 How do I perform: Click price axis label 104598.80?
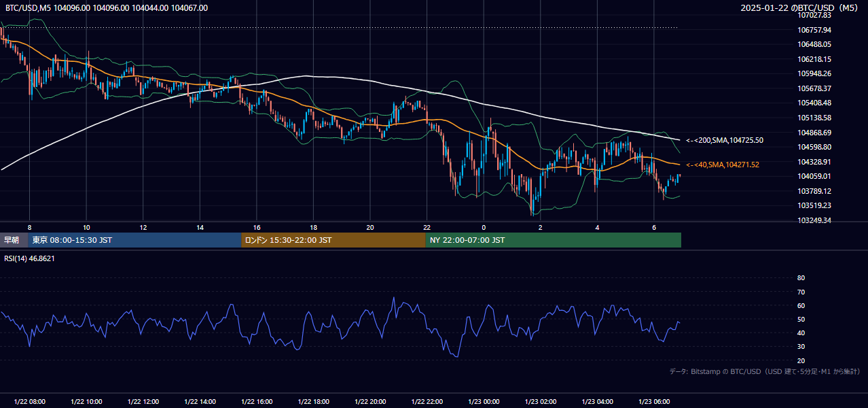click(814, 147)
